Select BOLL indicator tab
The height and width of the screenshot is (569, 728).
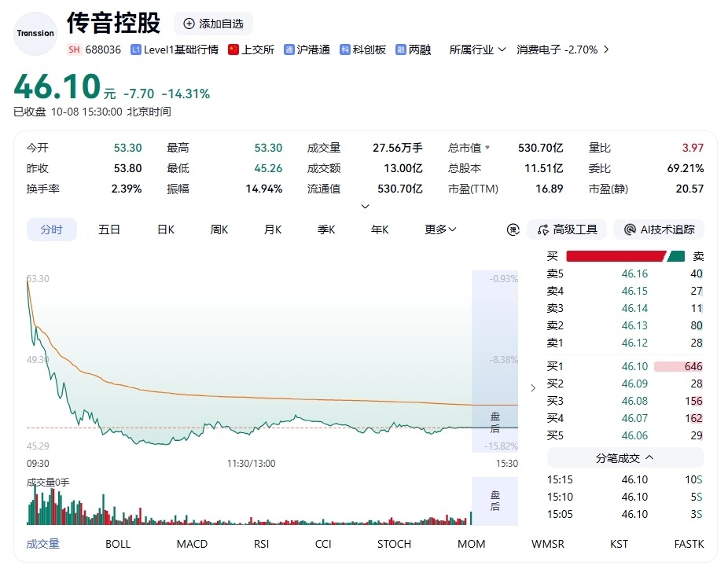click(118, 544)
